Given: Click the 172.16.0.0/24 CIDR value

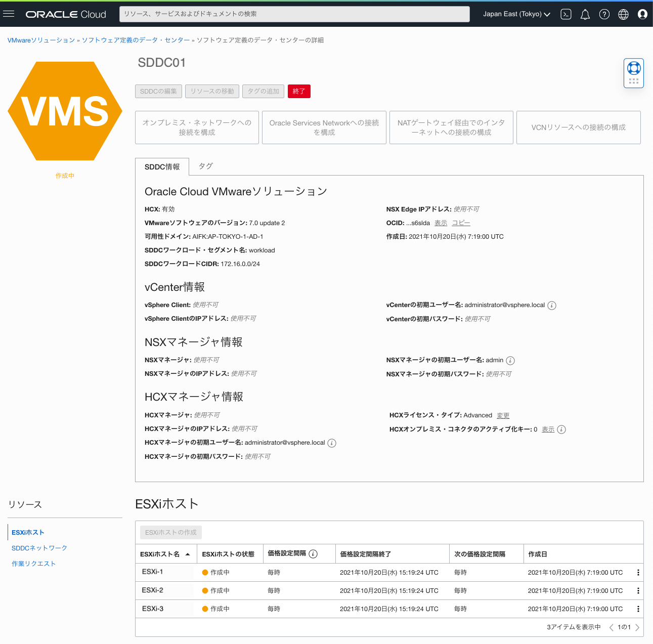Looking at the screenshot, I should (240, 264).
